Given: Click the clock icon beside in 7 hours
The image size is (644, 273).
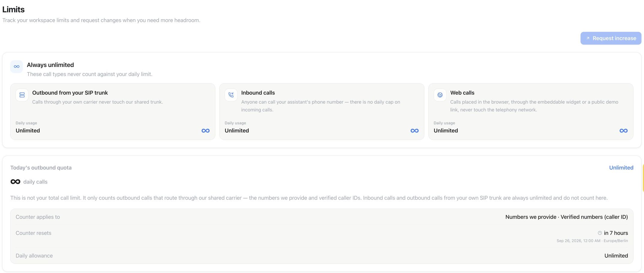Looking at the screenshot, I should click(600, 233).
